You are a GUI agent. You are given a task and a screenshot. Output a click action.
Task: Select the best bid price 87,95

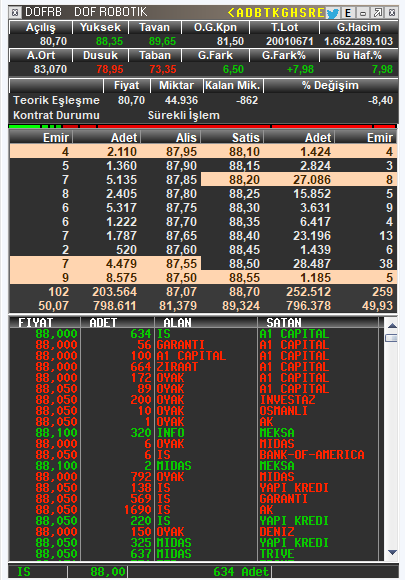[x=181, y=152]
